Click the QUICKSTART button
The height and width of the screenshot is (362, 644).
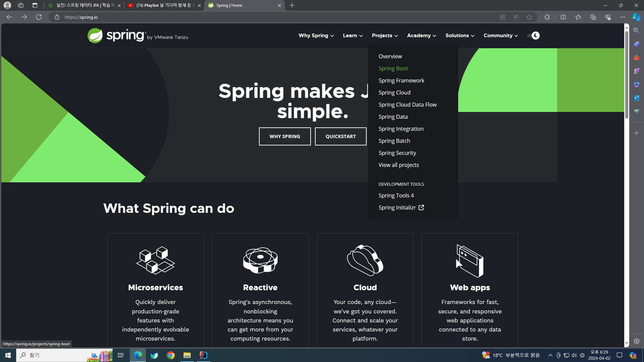(x=340, y=136)
